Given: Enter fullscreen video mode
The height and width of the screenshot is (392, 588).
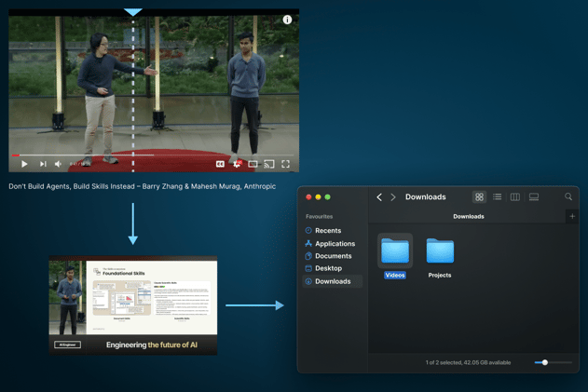Looking at the screenshot, I should [286, 164].
